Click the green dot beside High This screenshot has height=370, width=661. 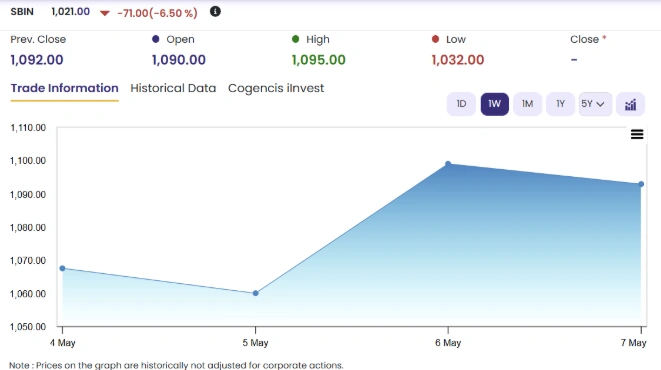click(x=296, y=39)
